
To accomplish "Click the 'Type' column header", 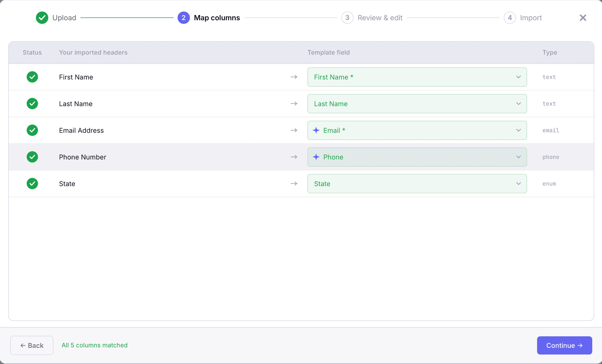I will [550, 52].
